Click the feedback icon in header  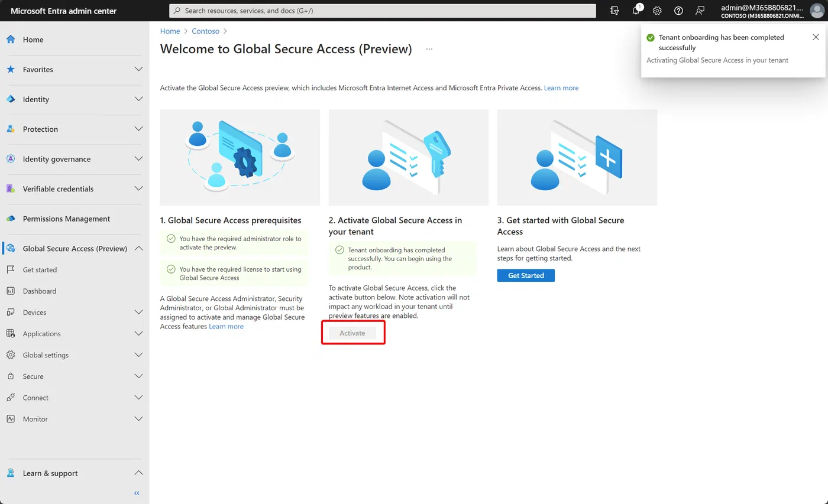coord(700,11)
